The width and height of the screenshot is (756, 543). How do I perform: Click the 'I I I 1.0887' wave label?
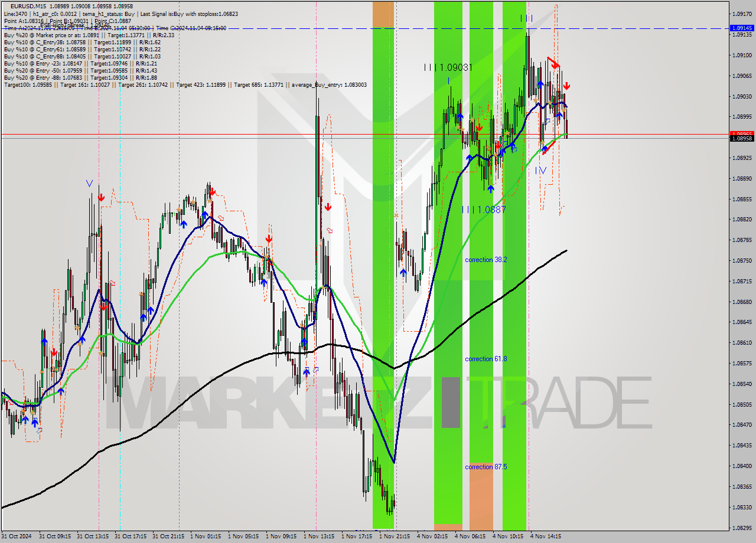[x=484, y=210]
